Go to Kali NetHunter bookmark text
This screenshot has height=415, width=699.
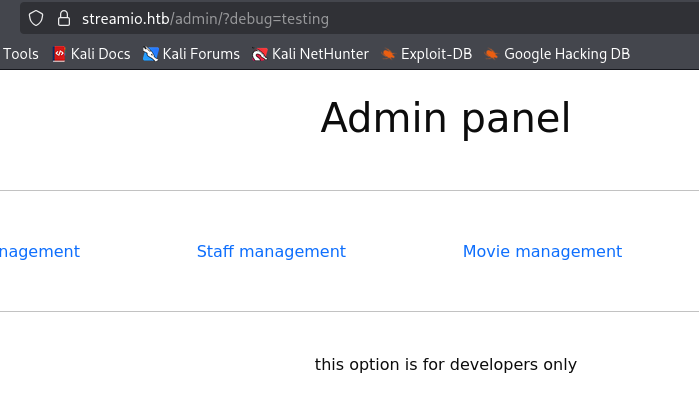tap(320, 54)
